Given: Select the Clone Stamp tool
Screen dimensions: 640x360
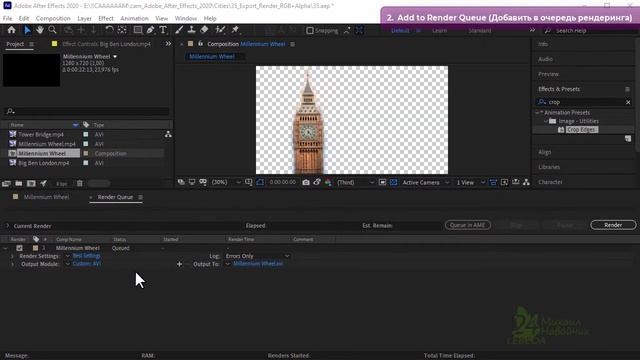Looking at the screenshot, I should coord(191,30).
